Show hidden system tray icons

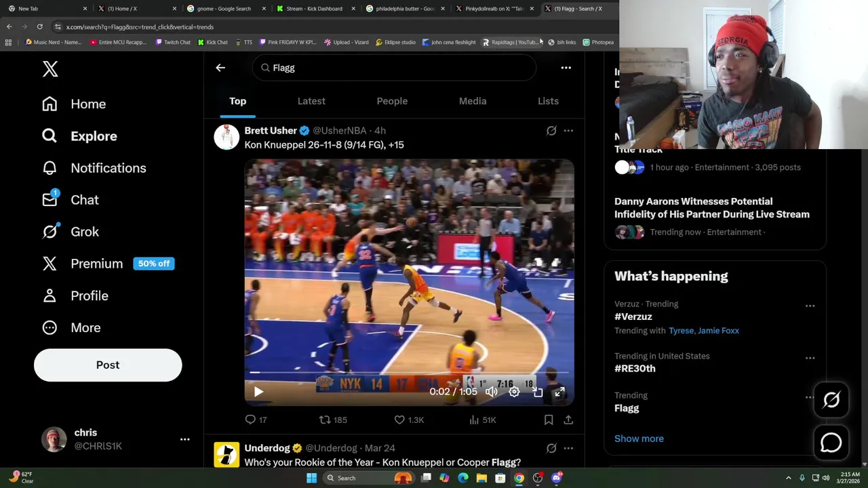788,478
